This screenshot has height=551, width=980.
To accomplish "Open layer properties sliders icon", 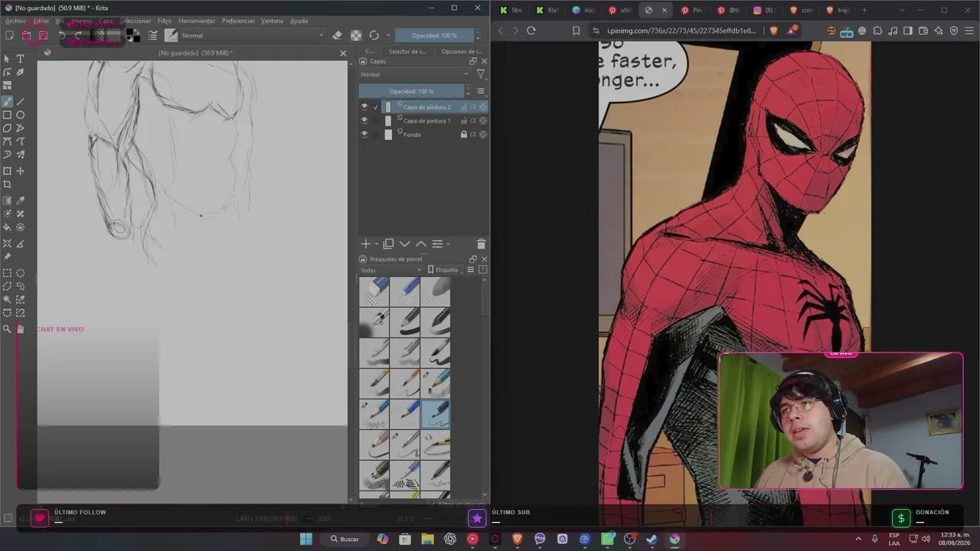I will tap(437, 244).
